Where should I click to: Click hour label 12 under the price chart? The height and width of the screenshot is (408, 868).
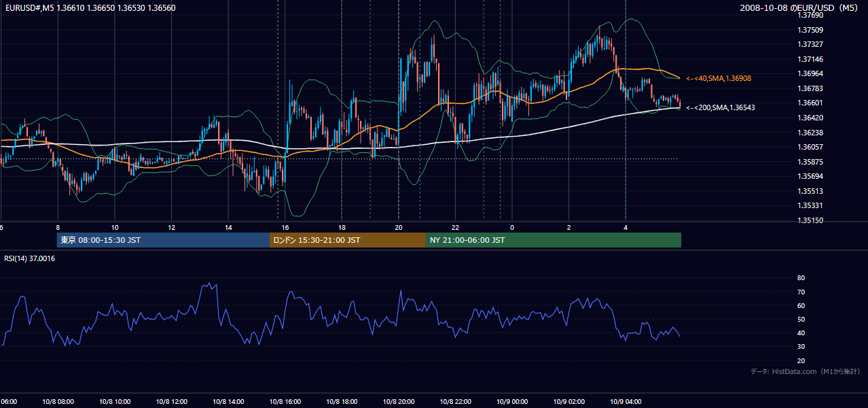[171, 227]
